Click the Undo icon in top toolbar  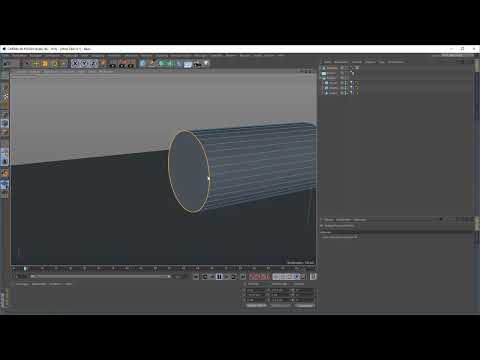(x=6, y=64)
